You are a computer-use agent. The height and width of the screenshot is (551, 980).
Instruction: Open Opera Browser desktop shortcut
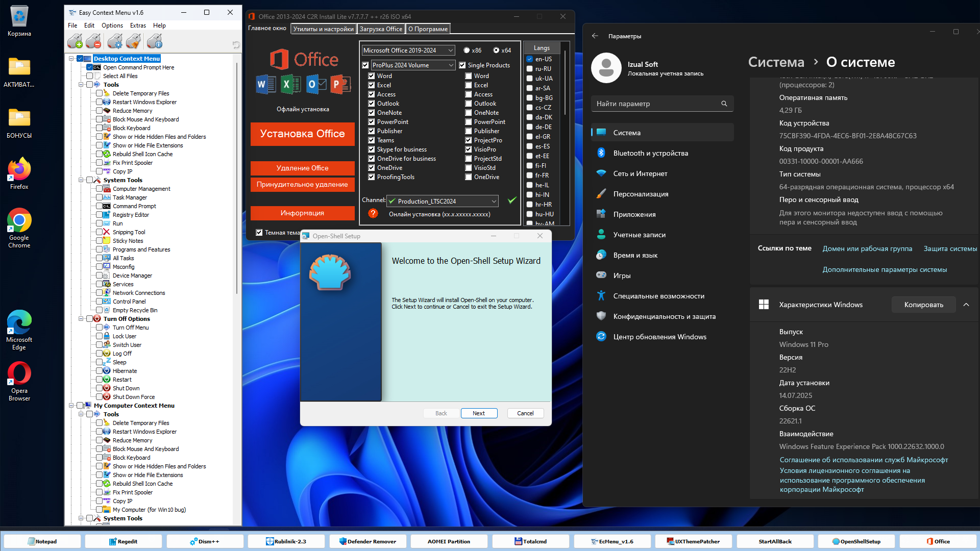pos(19,381)
